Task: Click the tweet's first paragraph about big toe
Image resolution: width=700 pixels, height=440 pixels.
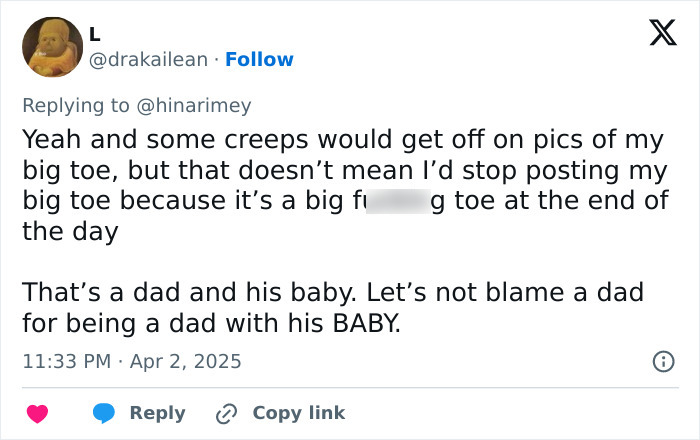Action: (340, 170)
